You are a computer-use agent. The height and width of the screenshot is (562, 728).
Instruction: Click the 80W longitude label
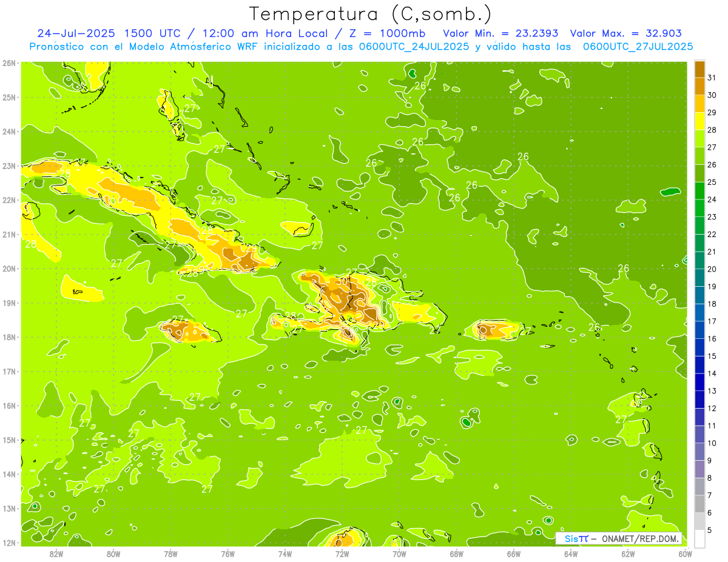(113, 554)
